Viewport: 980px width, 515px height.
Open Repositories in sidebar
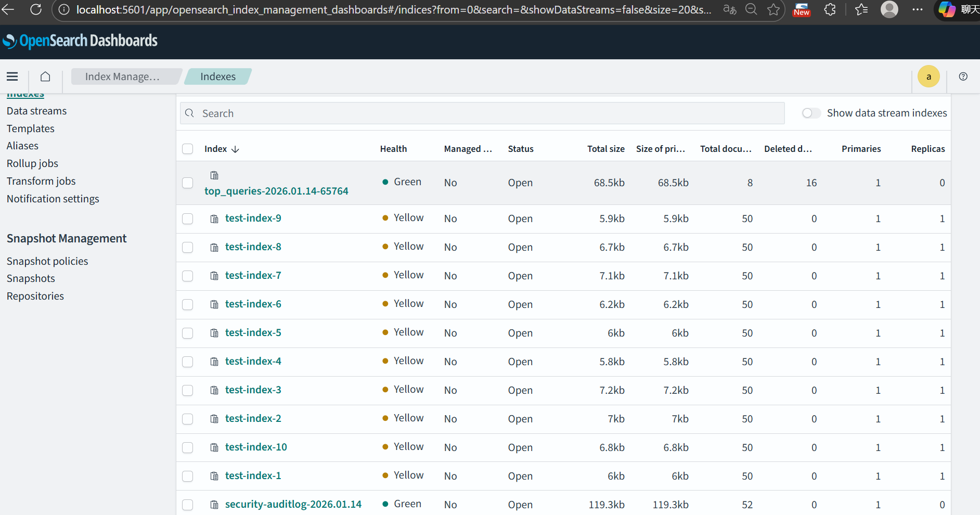(x=35, y=296)
